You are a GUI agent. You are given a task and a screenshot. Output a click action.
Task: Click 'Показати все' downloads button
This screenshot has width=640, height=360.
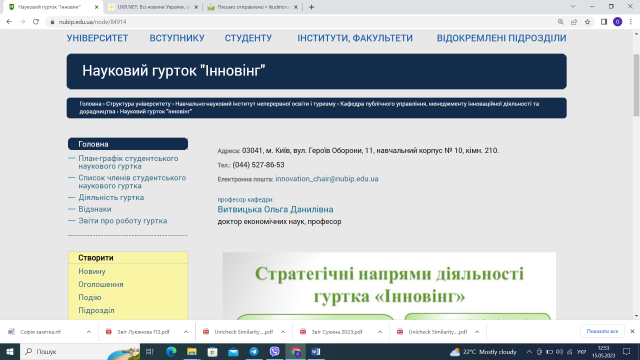(602, 331)
